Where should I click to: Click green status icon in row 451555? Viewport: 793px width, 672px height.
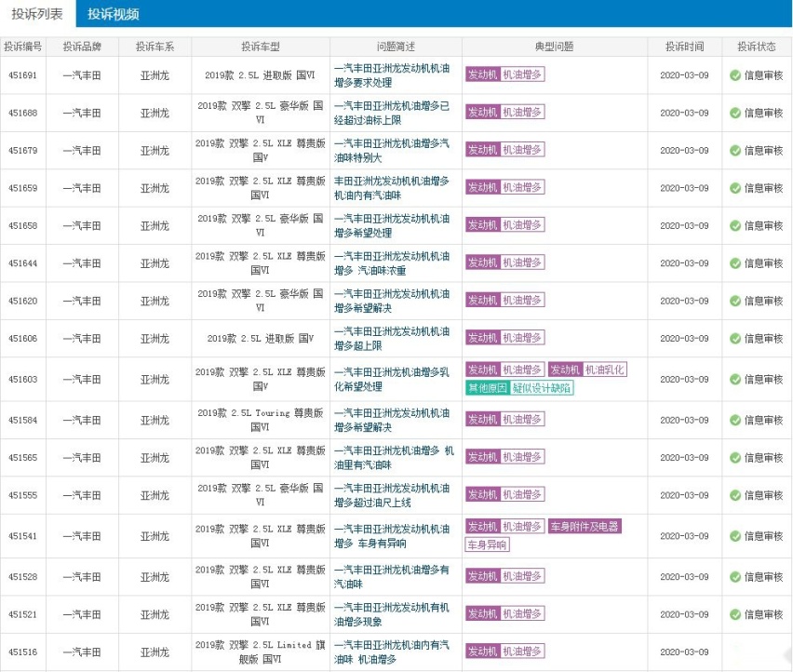(x=735, y=495)
